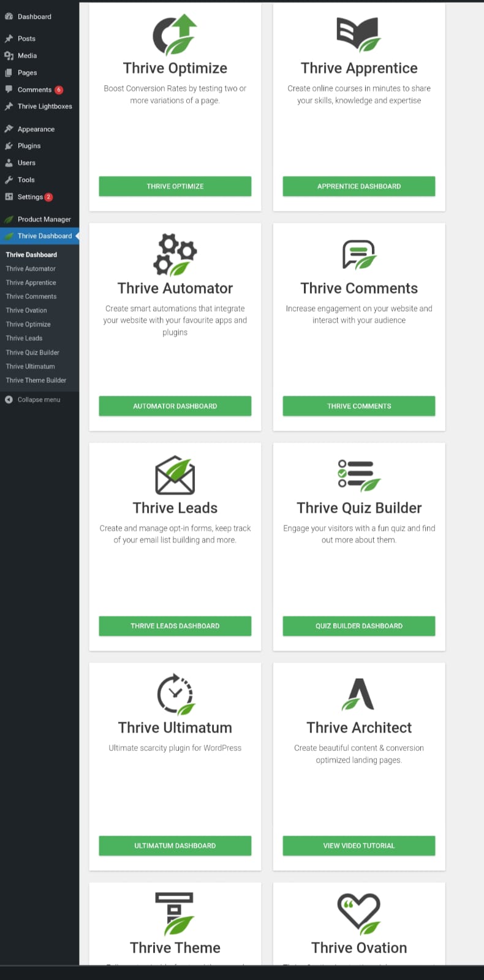Click the Thrive Automator gears logo
The height and width of the screenshot is (980, 484).
(175, 255)
